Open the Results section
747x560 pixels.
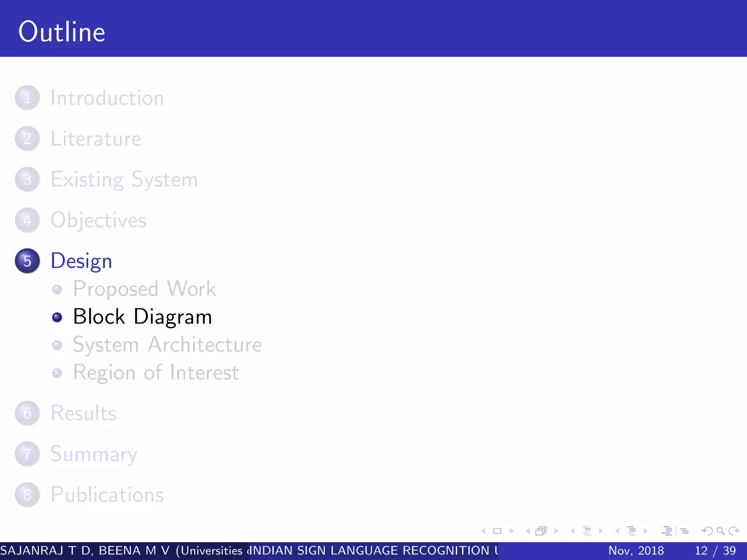(84, 413)
